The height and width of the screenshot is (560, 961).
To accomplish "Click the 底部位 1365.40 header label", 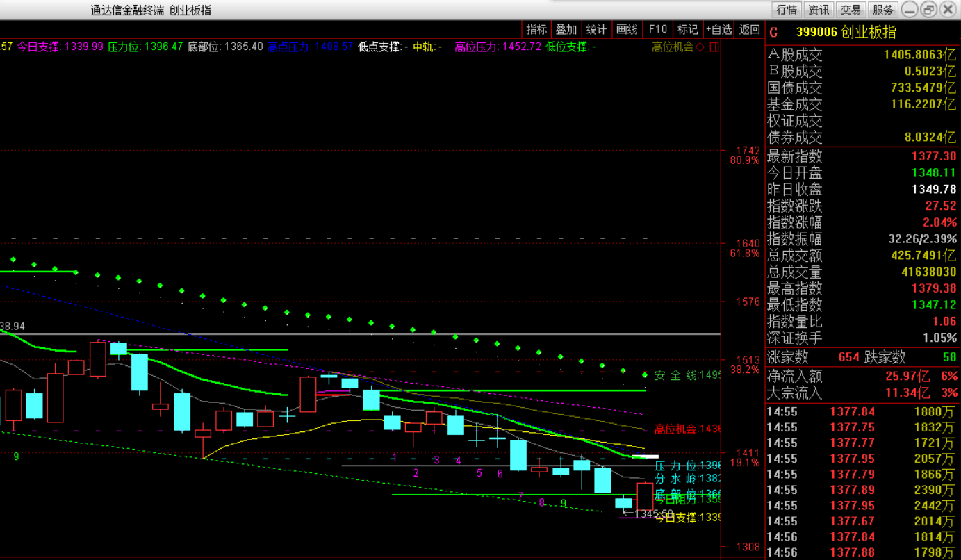I will (225, 47).
